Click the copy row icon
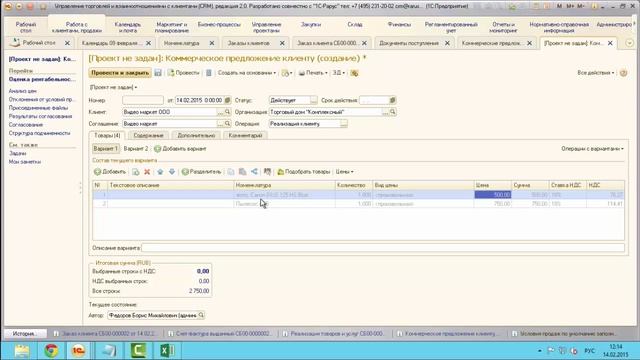640x360 pixels. (136, 172)
